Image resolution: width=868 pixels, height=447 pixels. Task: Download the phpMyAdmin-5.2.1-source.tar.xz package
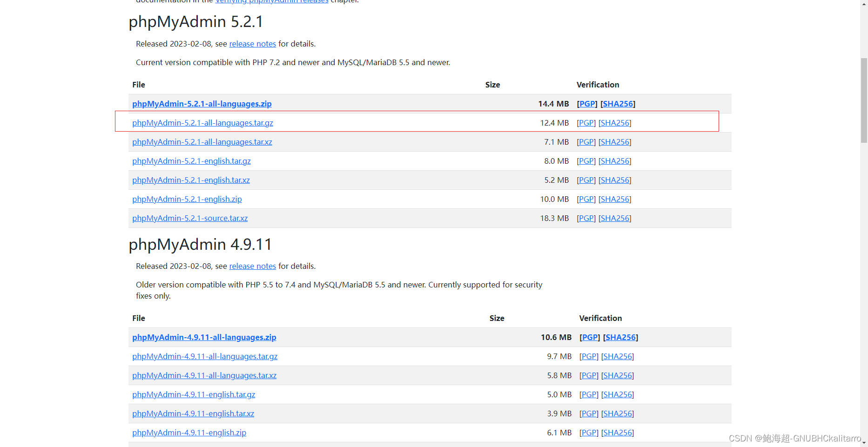tap(189, 218)
